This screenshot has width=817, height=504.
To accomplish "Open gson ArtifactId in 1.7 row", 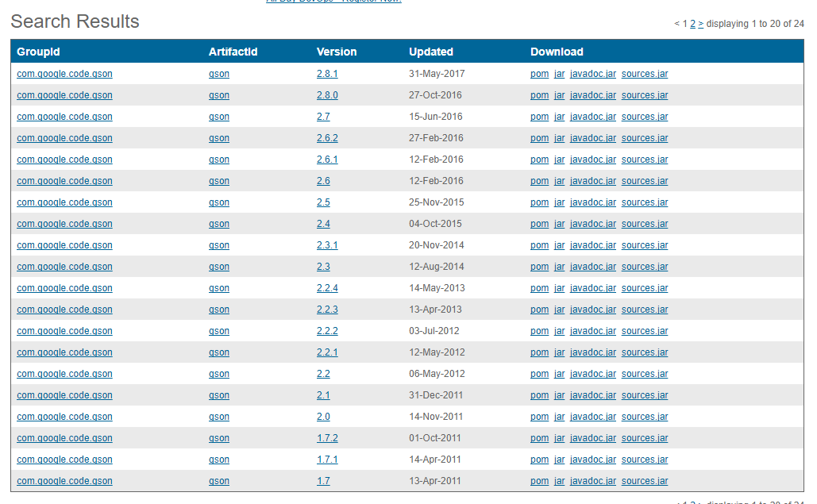I will [x=219, y=481].
